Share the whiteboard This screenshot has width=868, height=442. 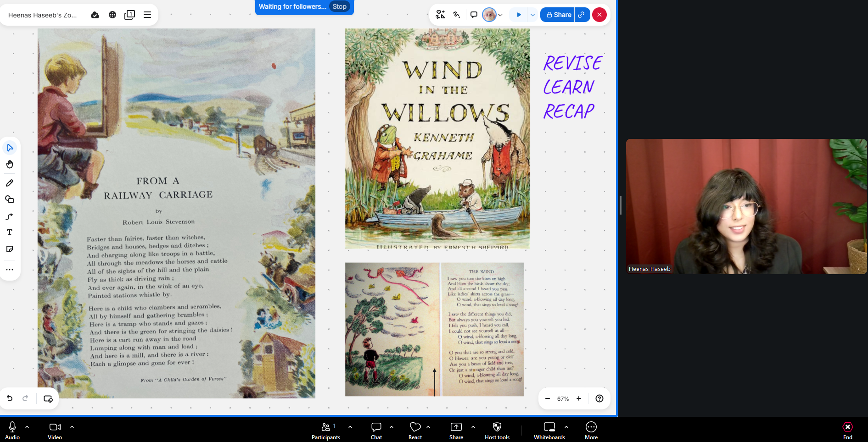tap(558, 15)
